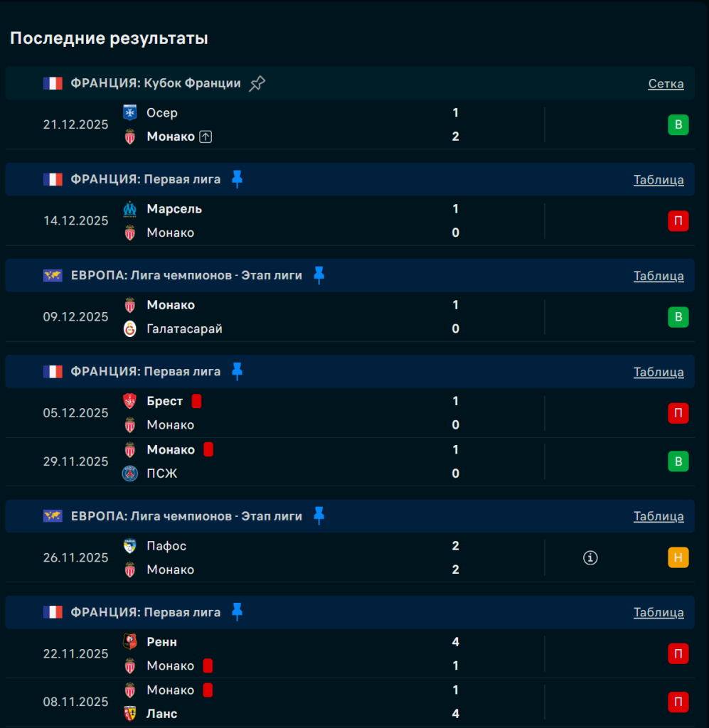This screenshot has height=728, width=709.
Task: Click the info icon on the Пафос match
Action: (x=590, y=558)
